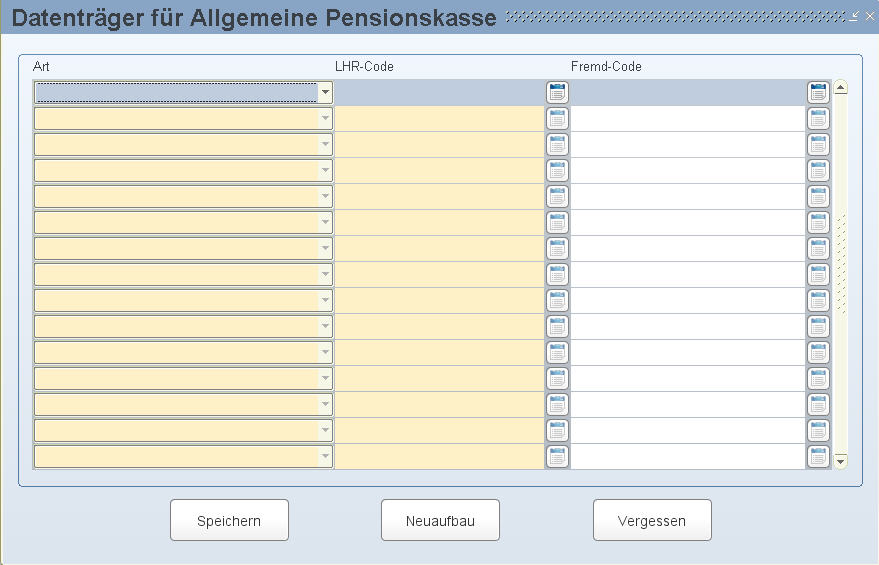Click the Neuaufbau button
The image size is (879, 565).
(x=440, y=521)
